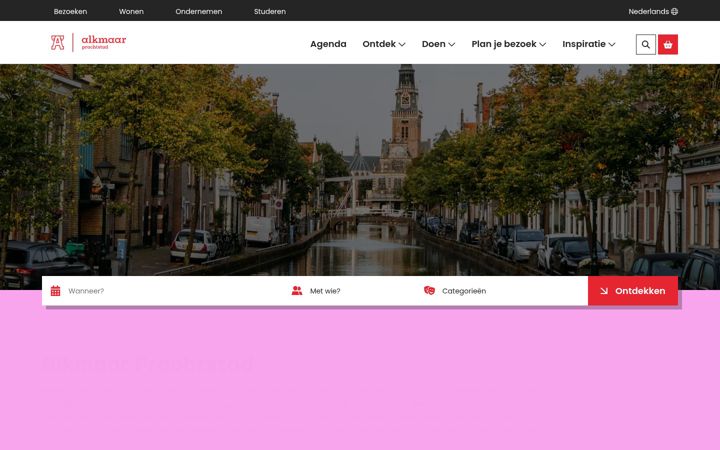Click the red Ontdekken button
This screenshot has height=450, width=720.
633,291
